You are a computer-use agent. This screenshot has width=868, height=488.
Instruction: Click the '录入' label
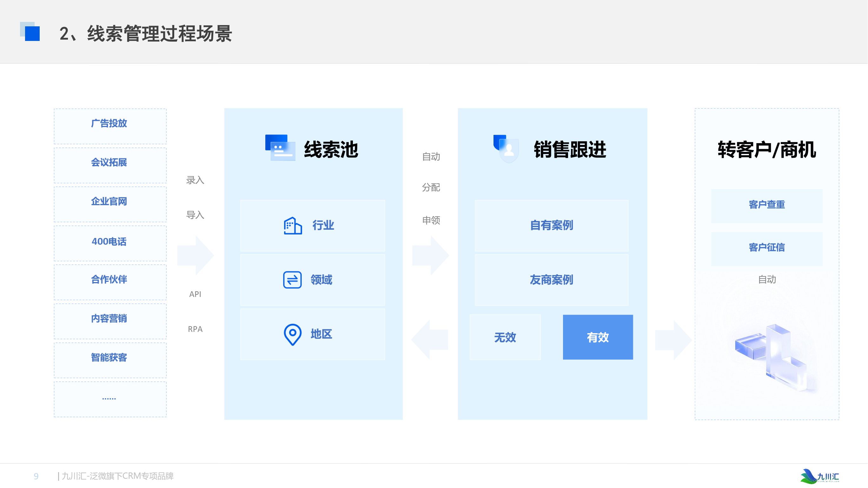(195, 180)
